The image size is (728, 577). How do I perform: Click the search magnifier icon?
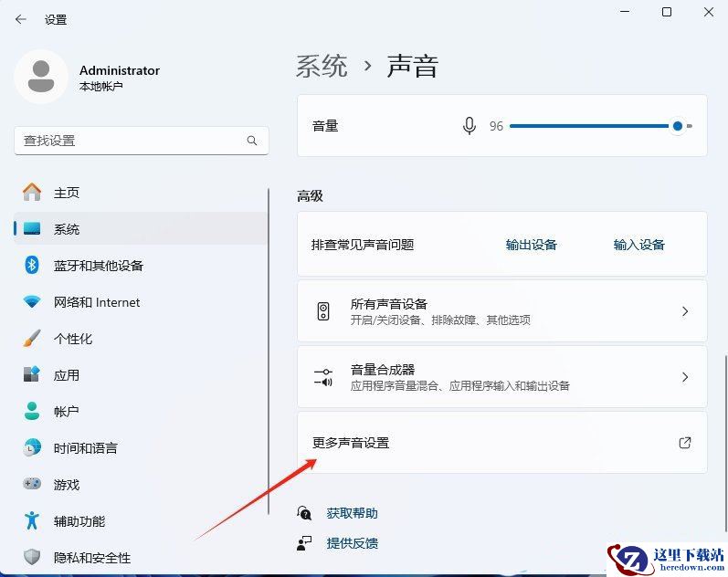(251, 141)
